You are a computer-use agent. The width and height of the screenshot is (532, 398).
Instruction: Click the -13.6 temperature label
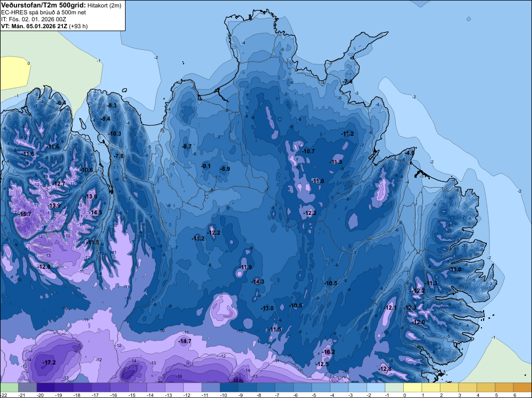(x=90, y=196)
